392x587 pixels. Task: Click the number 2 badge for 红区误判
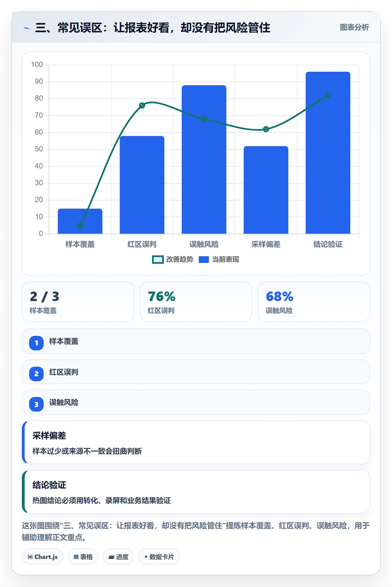36,374
